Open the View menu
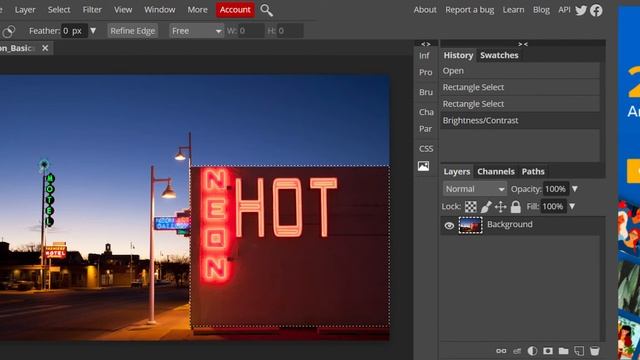The image size is (640, 360). [x=123, y=10]
